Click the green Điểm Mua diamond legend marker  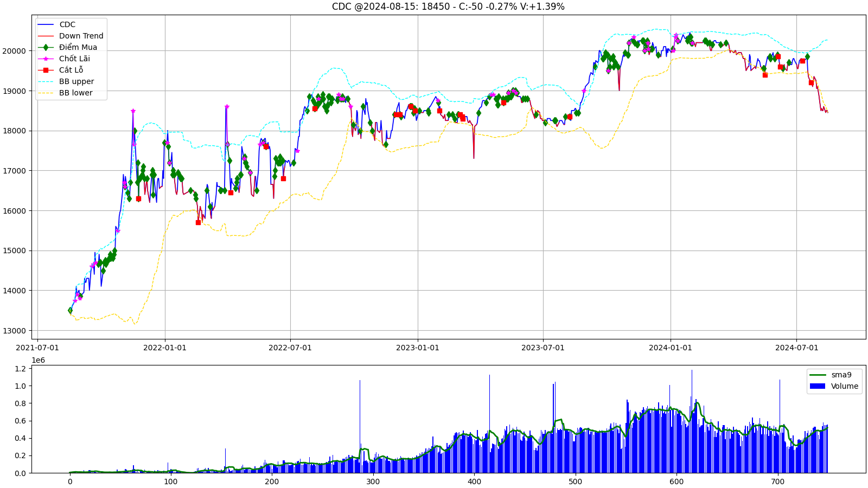pos(46,47)
